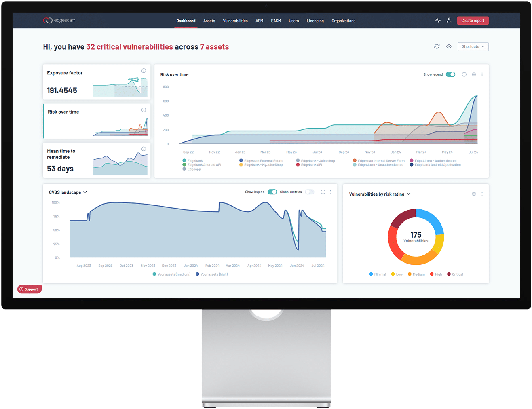The image size is (532, 409).
Task: Open the Organizations tab
Action: tap(344, 21)
